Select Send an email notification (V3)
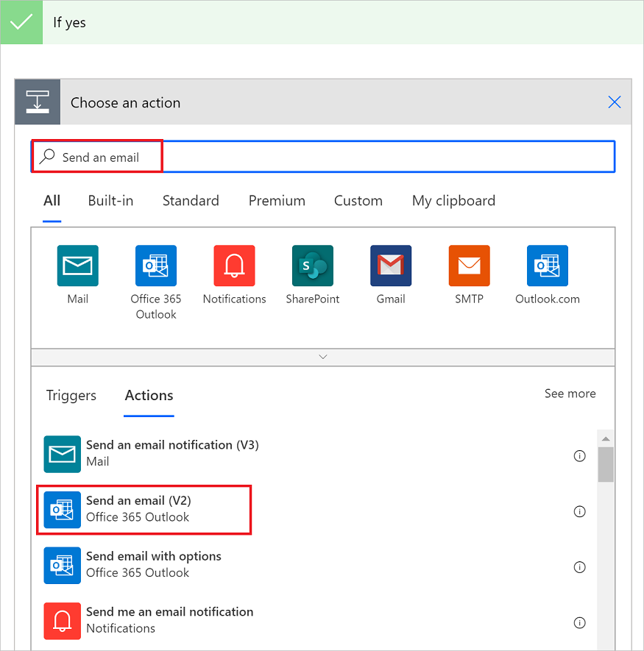This screenshot has height=651, width=644. tap(172, 445)
